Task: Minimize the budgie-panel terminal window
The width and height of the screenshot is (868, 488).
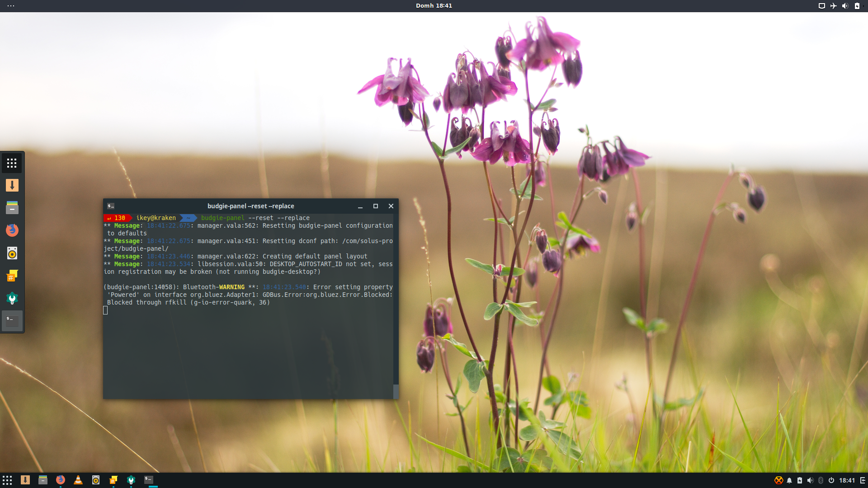Action: click(360, 206)
